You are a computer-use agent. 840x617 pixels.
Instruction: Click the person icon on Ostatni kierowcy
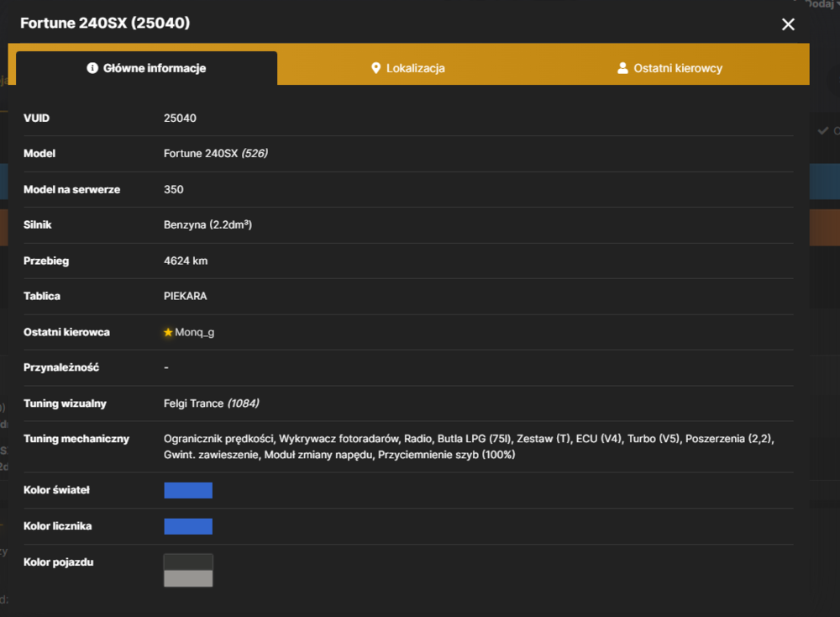622,68
